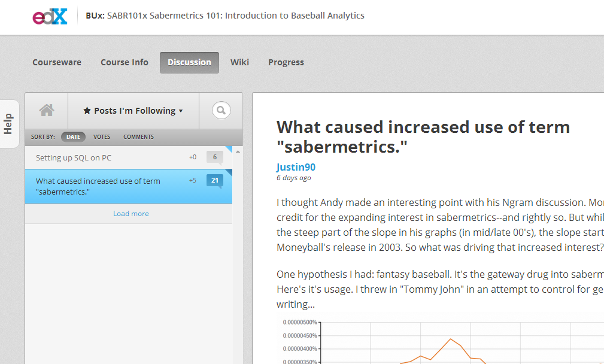Open the Wiki tab
The width and height of the screenshot is (604, 364).
(x=239, y=62)
